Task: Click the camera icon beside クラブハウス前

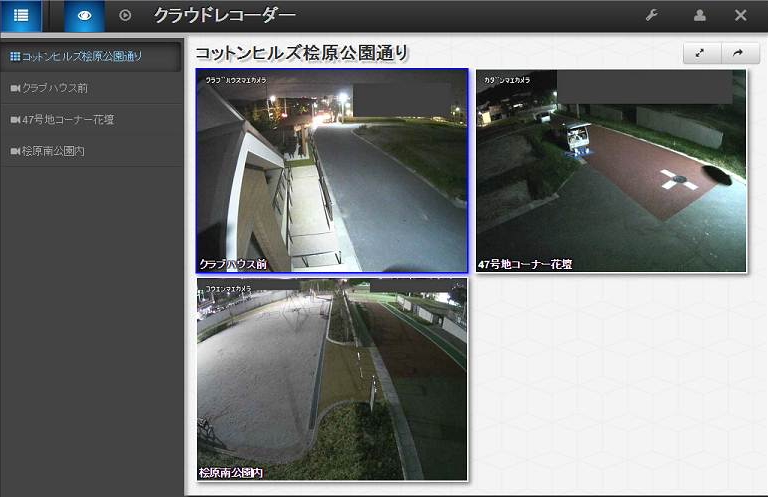Action: (x=14, y=88)
